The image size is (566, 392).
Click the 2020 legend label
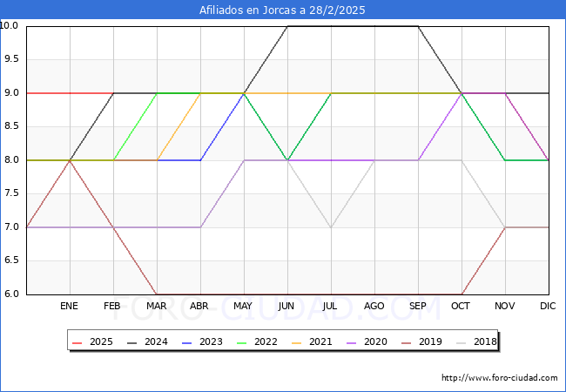(375, 341)
